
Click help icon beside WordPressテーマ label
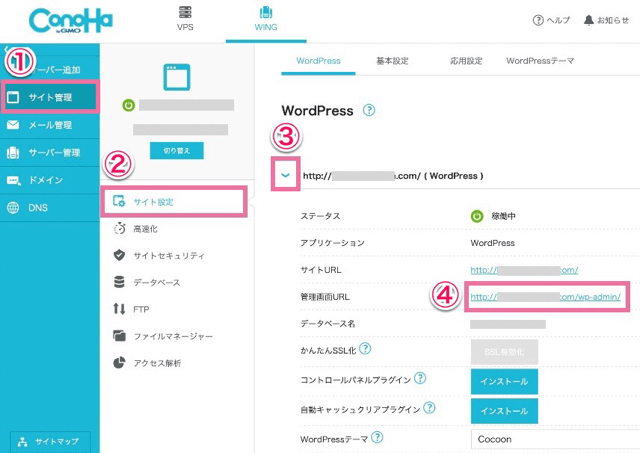coord(377,437)
